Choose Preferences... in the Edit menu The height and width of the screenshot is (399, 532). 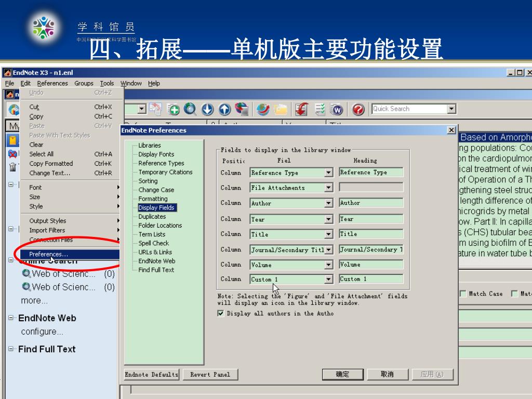(x=70, y=254)
